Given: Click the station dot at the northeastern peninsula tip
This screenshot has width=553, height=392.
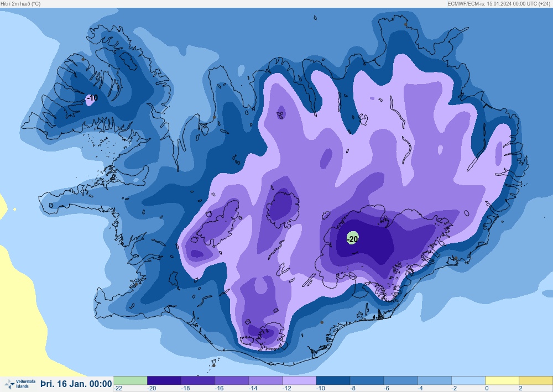Looking at the screenshot, I should click(405, 24).
